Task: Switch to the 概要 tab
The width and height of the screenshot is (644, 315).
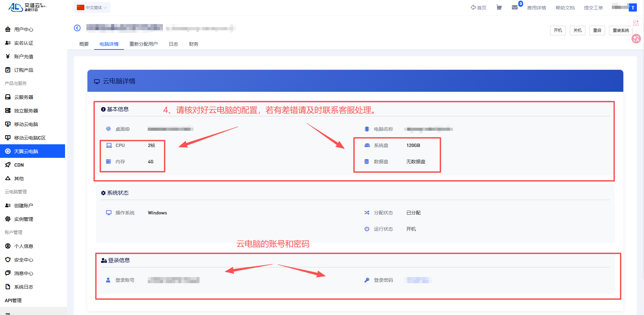Action: coord(84,44)
